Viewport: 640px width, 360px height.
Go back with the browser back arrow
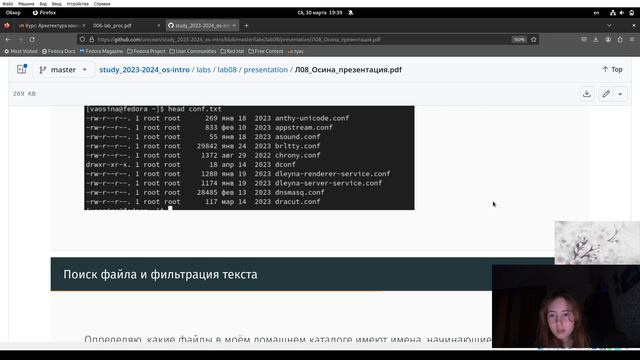coord(8,40)
